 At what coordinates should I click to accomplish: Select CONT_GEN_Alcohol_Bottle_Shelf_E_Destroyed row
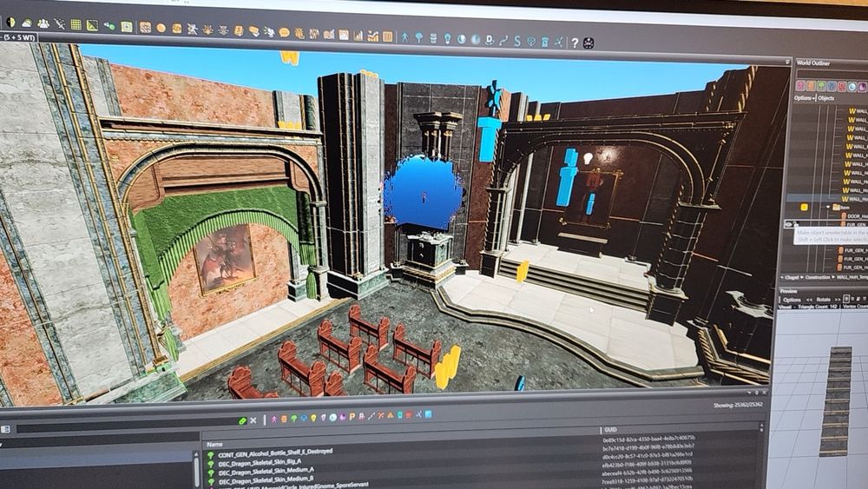[275, 453]
